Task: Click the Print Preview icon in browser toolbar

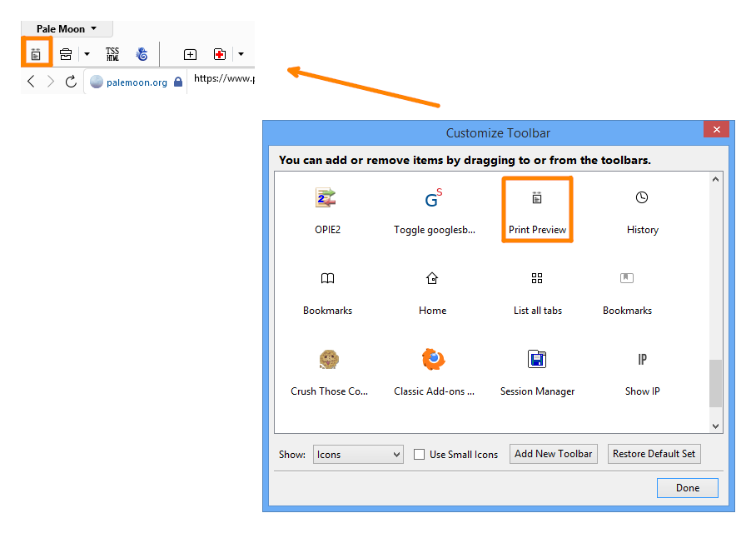Action: click(36, 54)
